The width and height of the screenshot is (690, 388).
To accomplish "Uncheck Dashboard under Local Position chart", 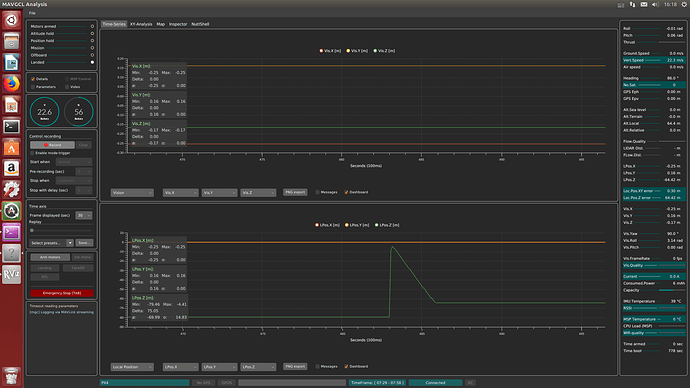I will pyautogui.click(x=346, y=366).
